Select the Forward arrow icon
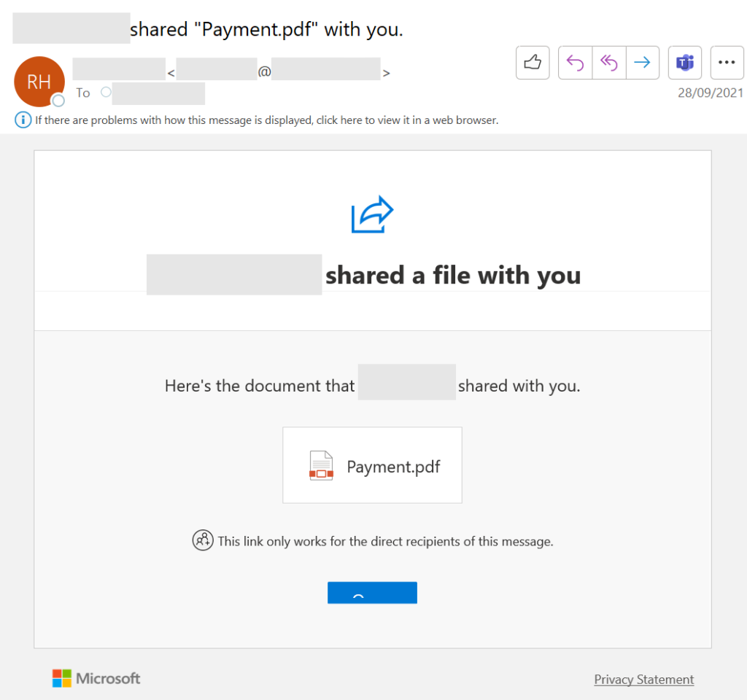This screenshot has width=747, height=700. pyautogui.click(x=643, y=63)
